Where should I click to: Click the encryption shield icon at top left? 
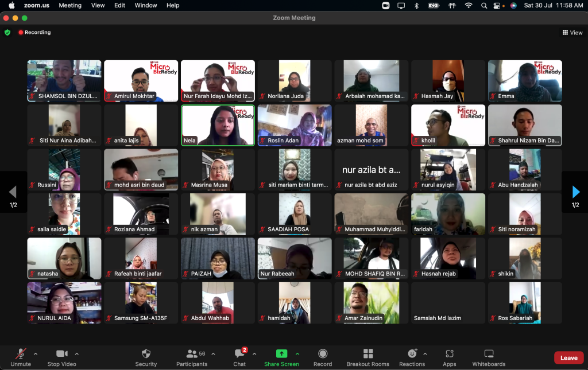click(7, 33)
